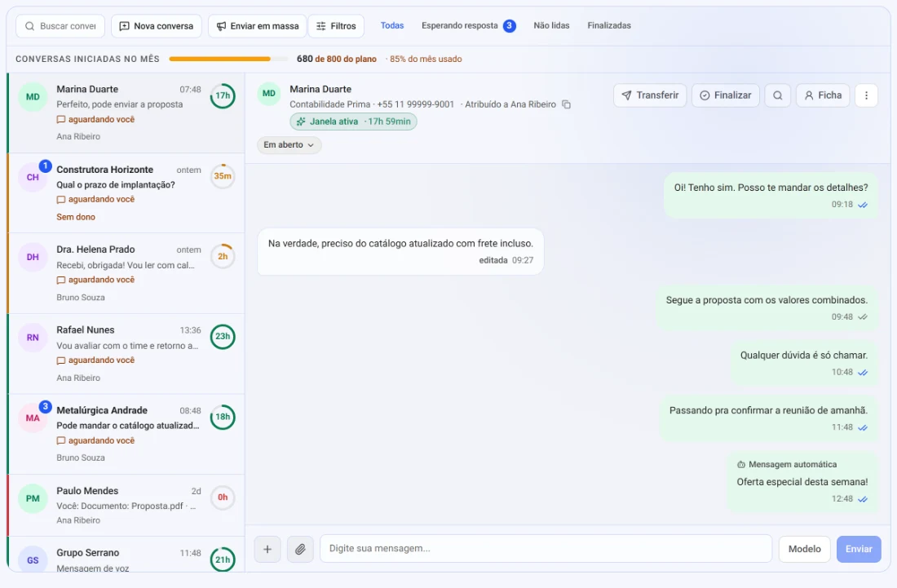
Task: Finalize the conversation with Finalizar
Action: point(726,95)
